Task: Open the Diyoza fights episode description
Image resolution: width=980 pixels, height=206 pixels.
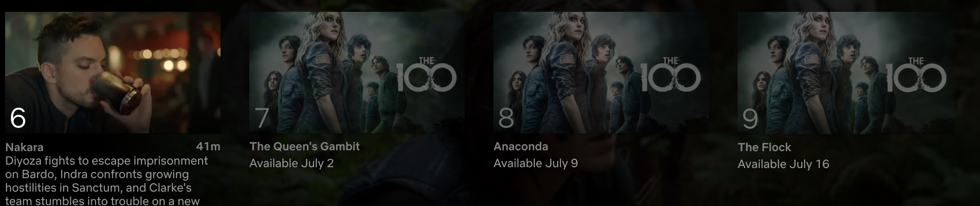Action: [x=106, y=181]
